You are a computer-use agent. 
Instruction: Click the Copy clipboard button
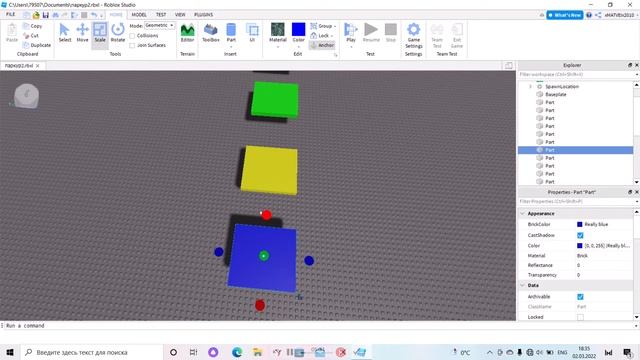click(33, 26)
